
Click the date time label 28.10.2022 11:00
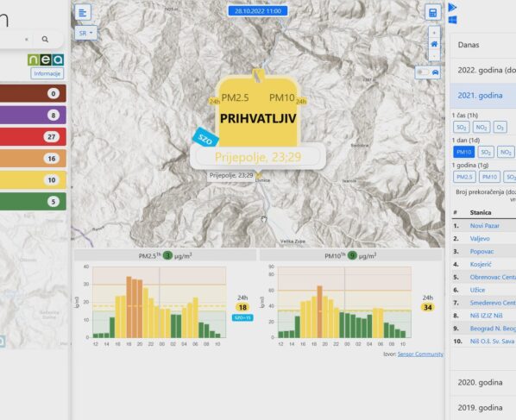point(258,11)
